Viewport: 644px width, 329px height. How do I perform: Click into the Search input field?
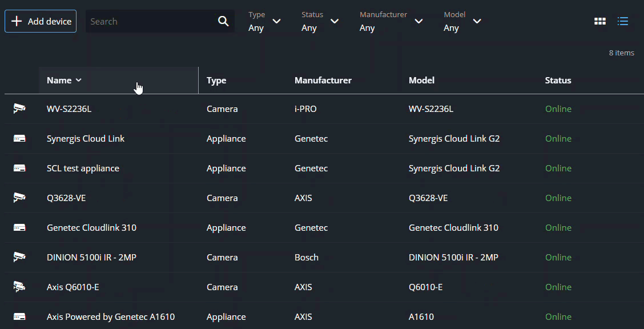[x=151, y=21]
